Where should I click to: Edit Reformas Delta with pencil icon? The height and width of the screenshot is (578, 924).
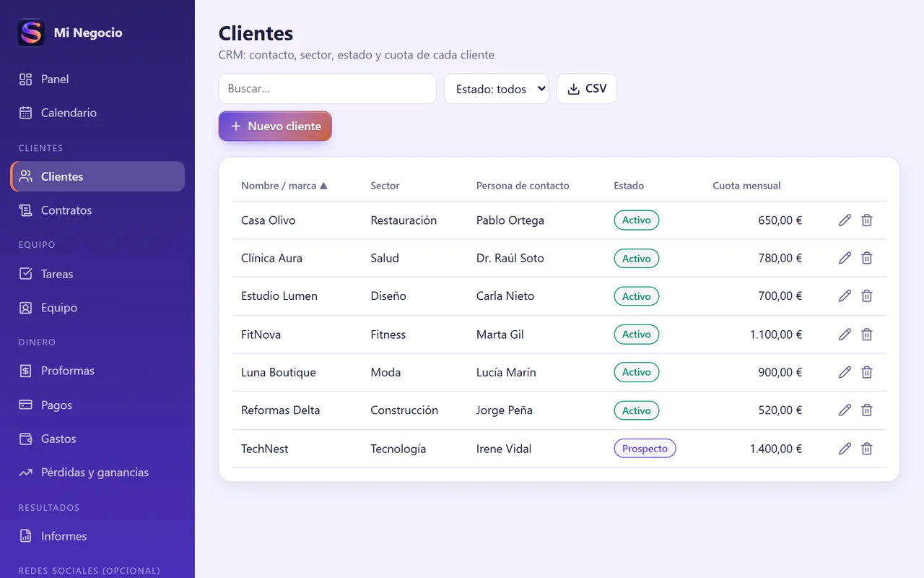point(845,410)
